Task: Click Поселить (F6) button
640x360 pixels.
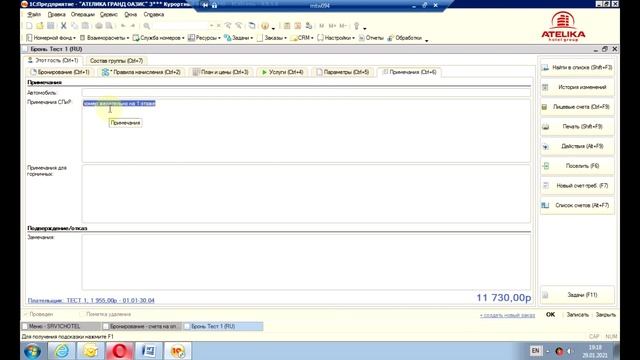Action: (577, 166)
